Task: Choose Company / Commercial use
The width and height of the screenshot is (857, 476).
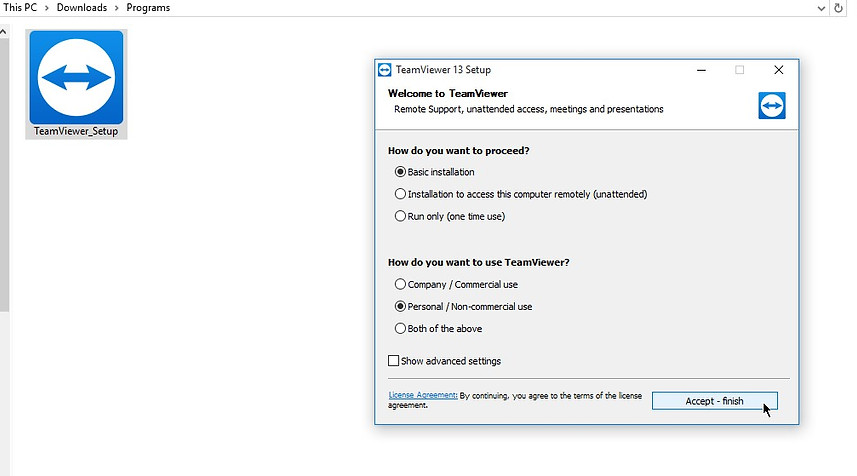Action: click(x=456, y=284)
